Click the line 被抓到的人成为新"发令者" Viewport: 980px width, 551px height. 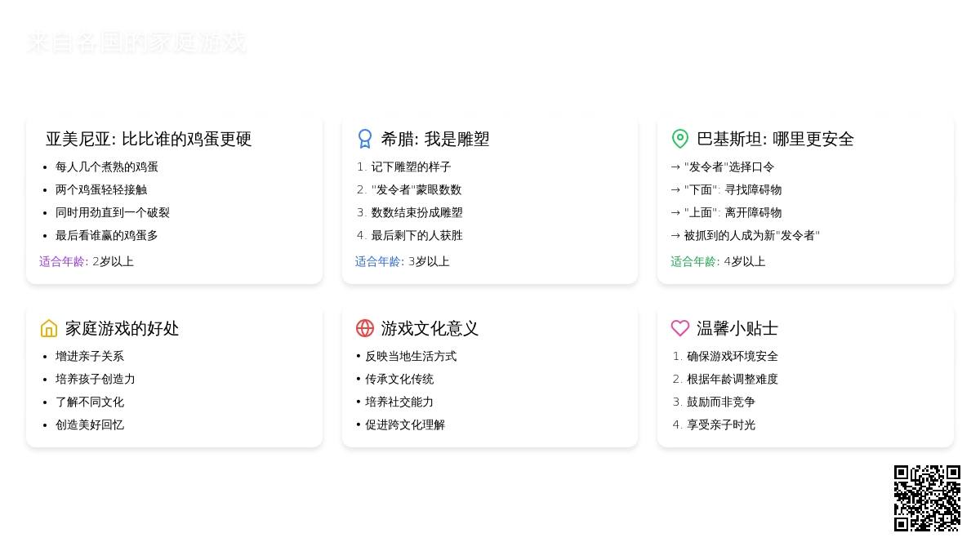pos(746,235)
